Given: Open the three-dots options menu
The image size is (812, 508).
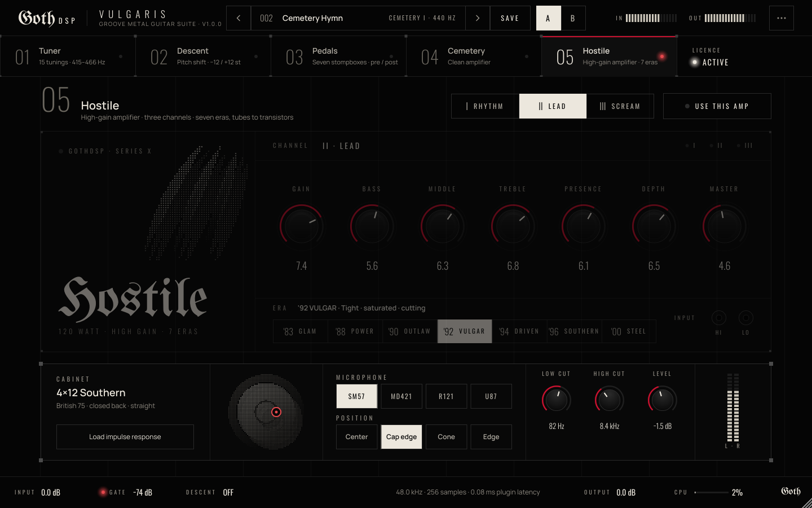Looking at the screenshot, I should 782,18.
